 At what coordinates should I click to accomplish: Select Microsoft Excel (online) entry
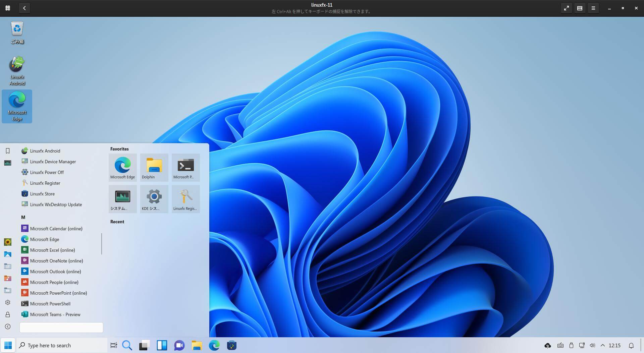[x=52, y=250]
